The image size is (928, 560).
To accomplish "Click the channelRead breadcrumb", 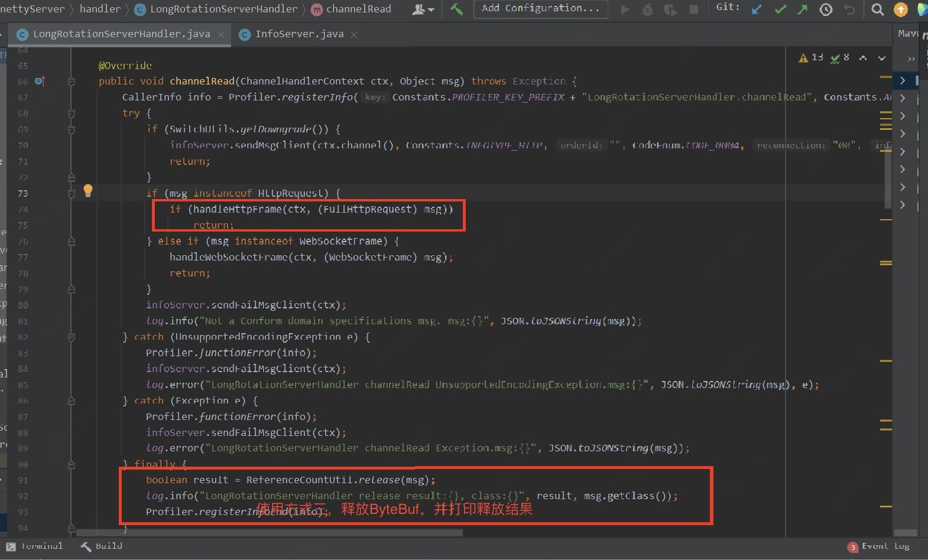I will coord(358,8).
